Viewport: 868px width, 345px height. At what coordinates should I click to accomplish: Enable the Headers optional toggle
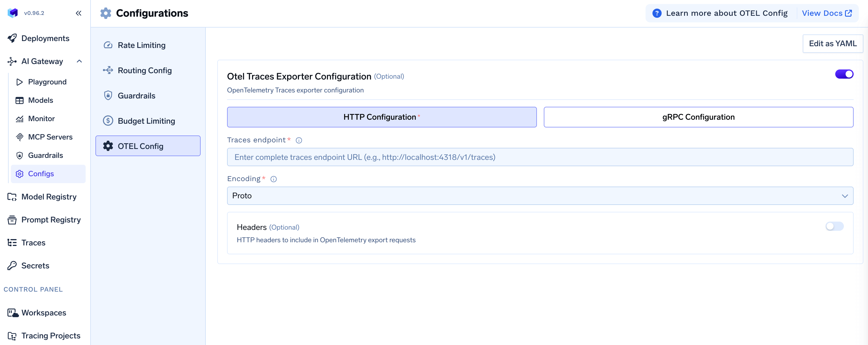click(x=834, y=226)
